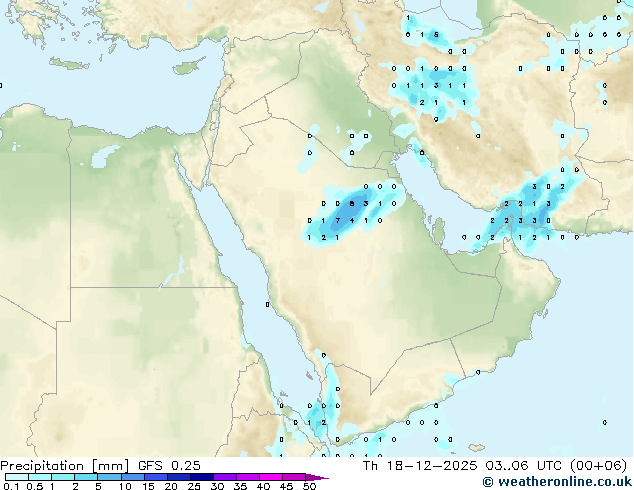Click the weatheronline.co.uk copyright link
The height and width of the screenshot is (490, 634).
557,482
